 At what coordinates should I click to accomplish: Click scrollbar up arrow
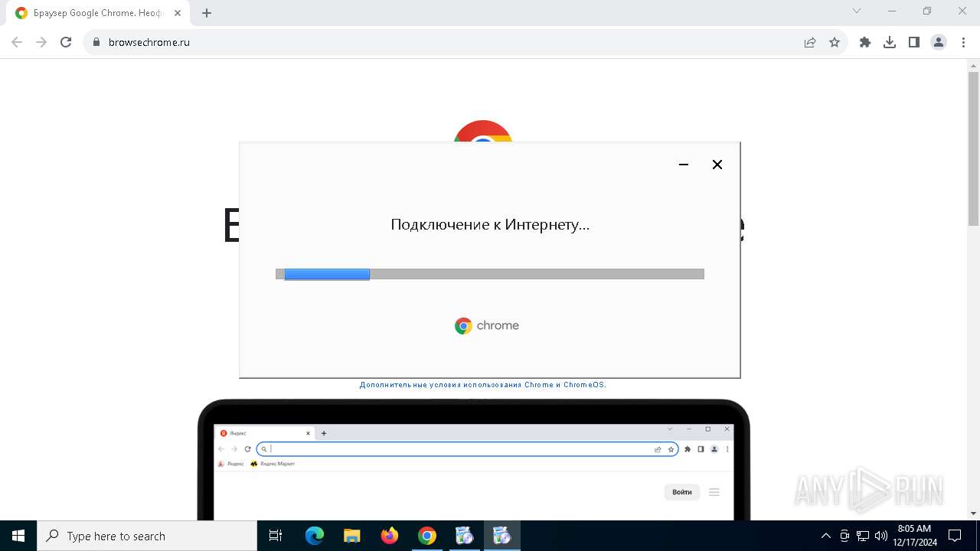973,66
